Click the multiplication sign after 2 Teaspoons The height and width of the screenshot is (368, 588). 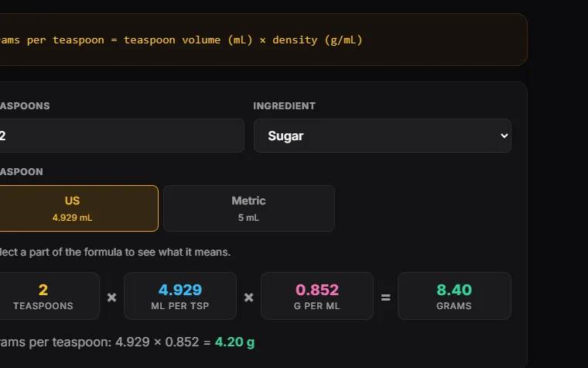point(111,297)
